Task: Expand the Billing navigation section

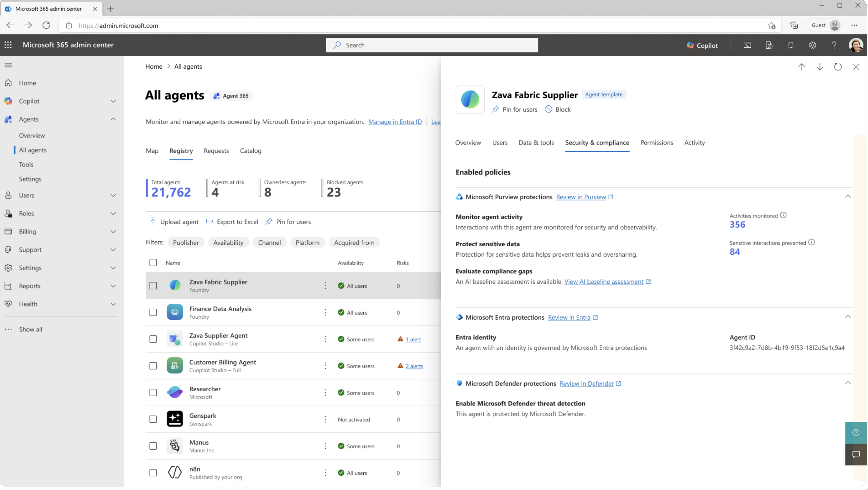Action: [x=113, y=232]
